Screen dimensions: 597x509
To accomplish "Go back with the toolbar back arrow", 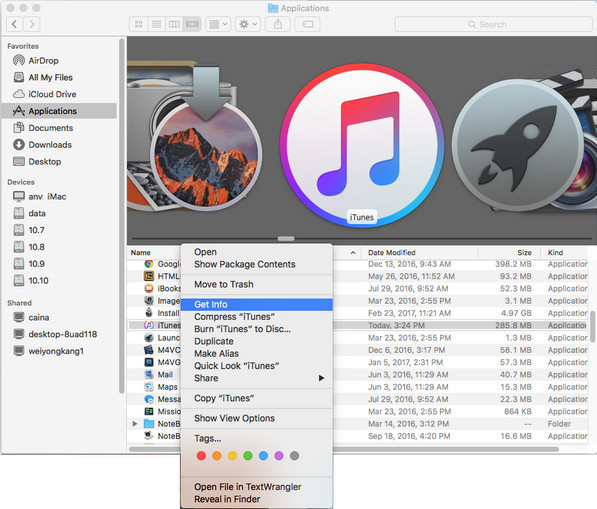I will click(x=14, y=24).
